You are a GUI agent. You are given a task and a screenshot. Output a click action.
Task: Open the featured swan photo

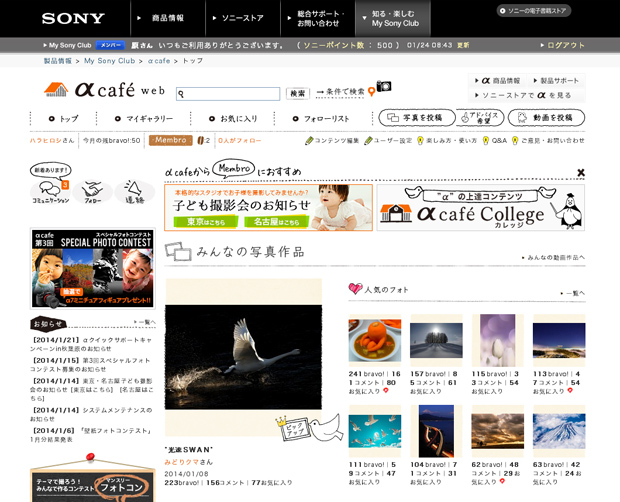pos(243,357)
